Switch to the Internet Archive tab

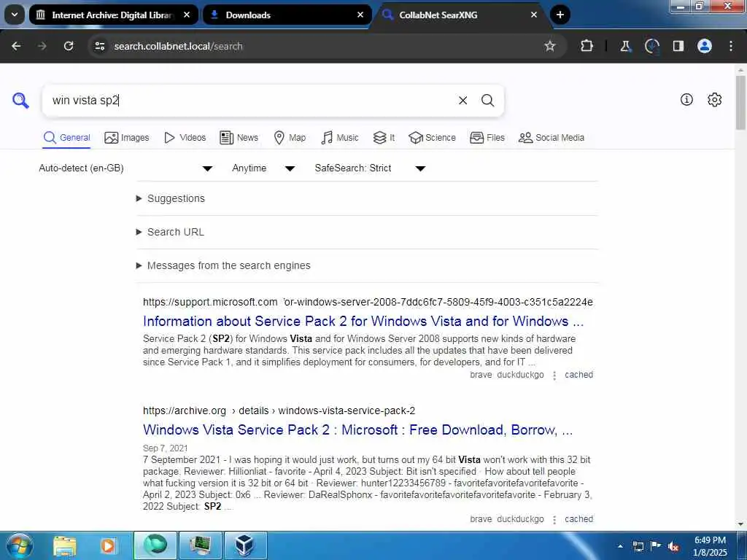(x=113, y=15)
